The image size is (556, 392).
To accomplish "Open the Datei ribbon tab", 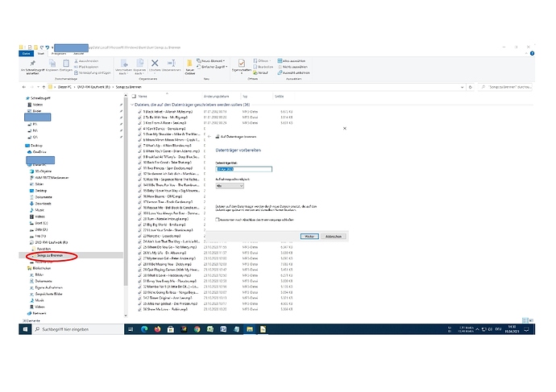I will tap(27, 53).
